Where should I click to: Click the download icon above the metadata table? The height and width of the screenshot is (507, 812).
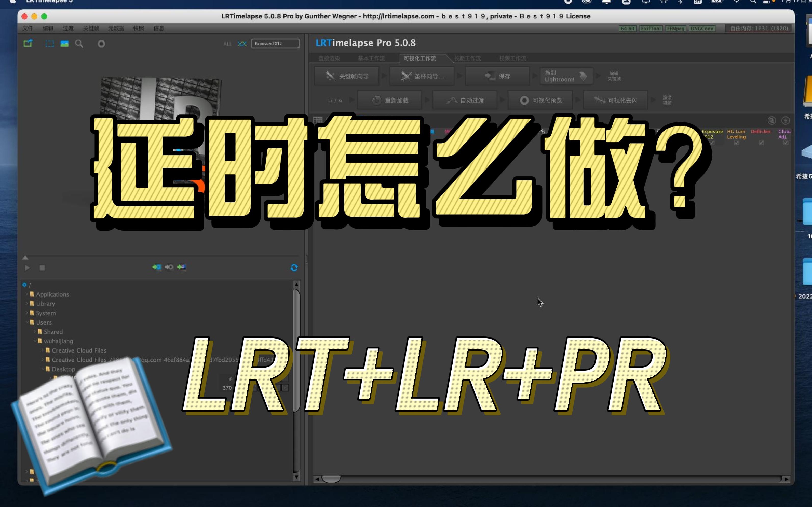coord(786,120)
